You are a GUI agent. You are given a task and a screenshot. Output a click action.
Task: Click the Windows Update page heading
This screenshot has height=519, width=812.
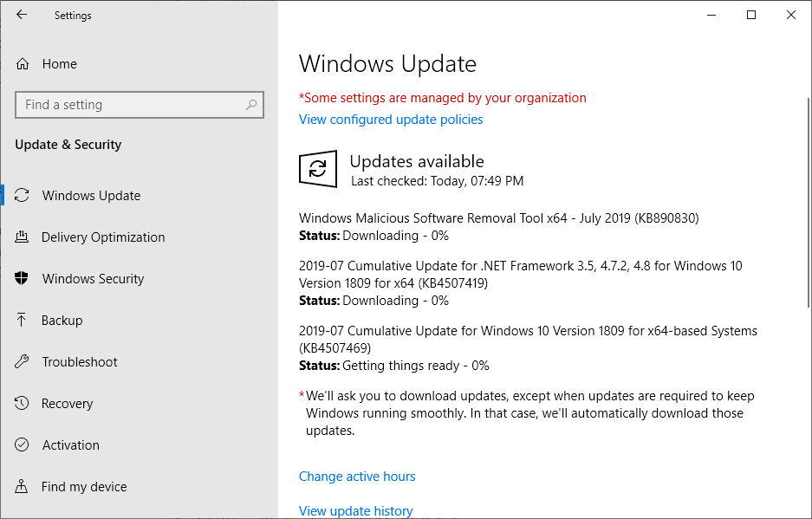coord(387,64)
